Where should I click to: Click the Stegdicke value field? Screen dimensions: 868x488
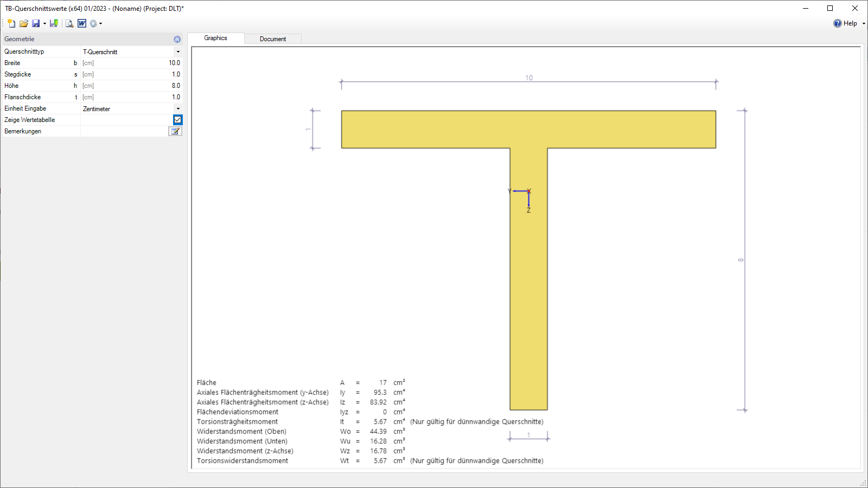coord(132,74)
